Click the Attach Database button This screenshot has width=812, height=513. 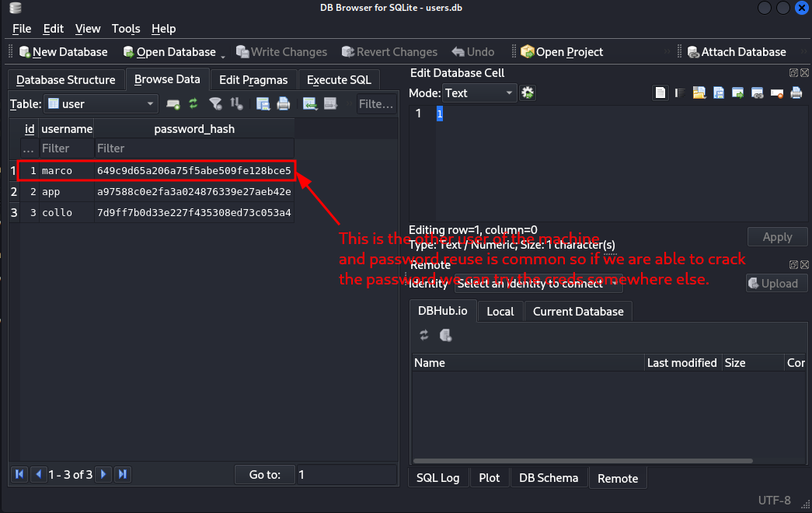[x=736, y=52]
